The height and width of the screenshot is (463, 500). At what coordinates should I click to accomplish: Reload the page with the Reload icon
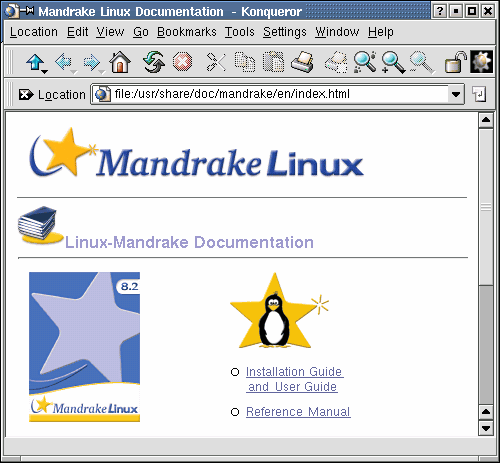click(x=154, y=62)
